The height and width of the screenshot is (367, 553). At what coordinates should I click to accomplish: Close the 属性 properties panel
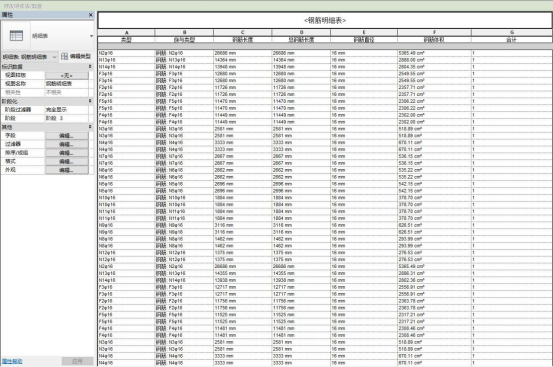(x=91, y=15)
